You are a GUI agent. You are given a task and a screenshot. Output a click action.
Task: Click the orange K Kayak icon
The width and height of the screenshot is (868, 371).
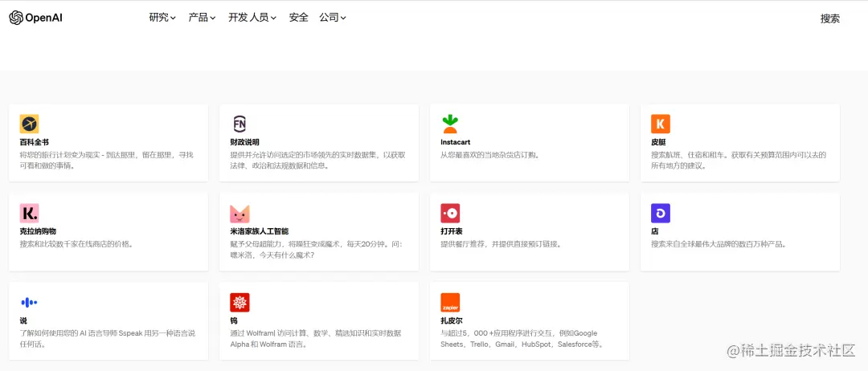point(661,124)
